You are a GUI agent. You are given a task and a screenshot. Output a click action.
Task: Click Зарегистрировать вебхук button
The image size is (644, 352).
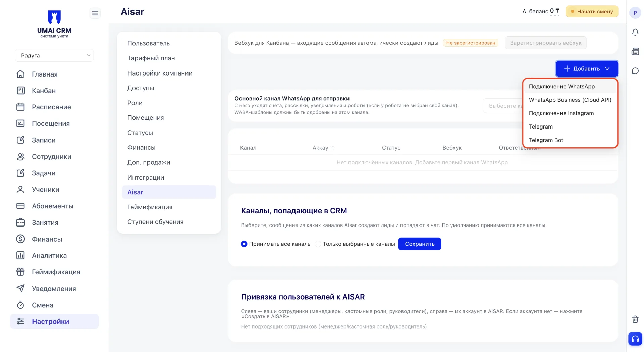(x=546, y=43)
